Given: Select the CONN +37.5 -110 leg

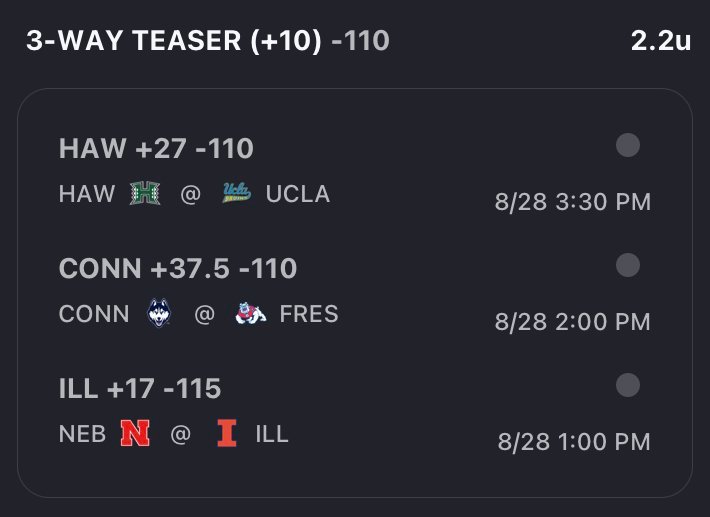Looking at the screenshot, I should click(x=178, y=268).
